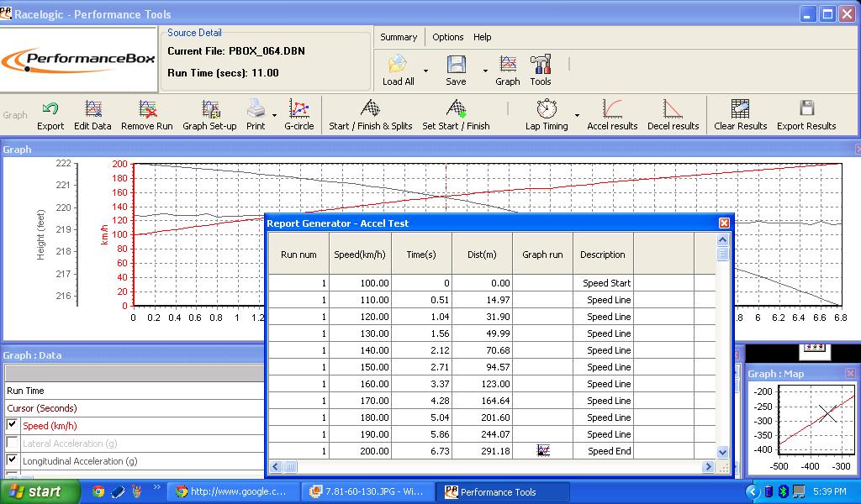Screen dimensions: 861x504
Task: Open the Options menu
Action: click(448, 37)
